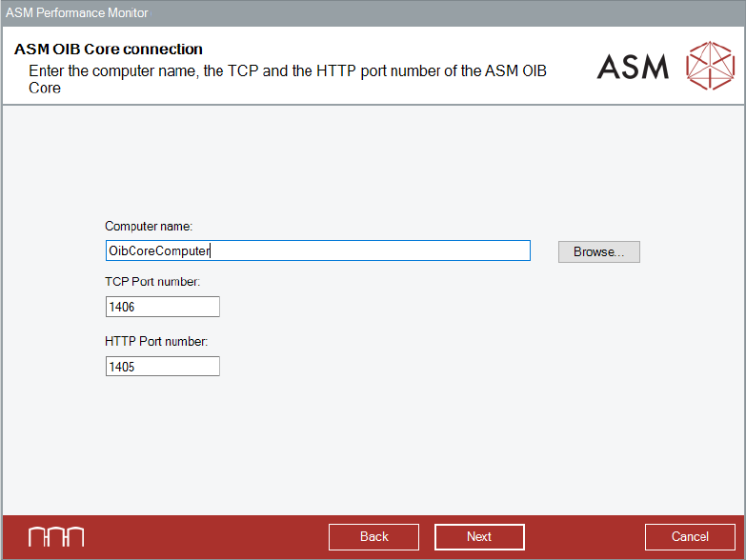Click the "HTTP Port number:" label
Screen dimensions: 746x560
(x=155, y=341)
